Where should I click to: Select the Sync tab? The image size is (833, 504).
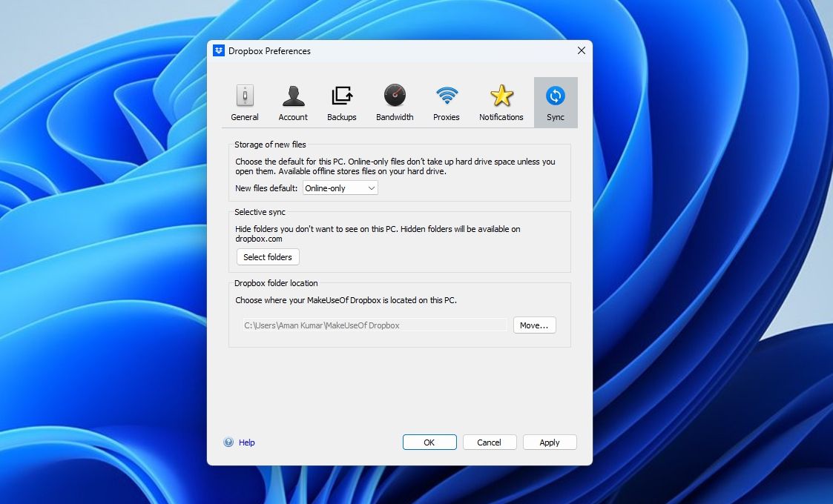pos(556,103)
